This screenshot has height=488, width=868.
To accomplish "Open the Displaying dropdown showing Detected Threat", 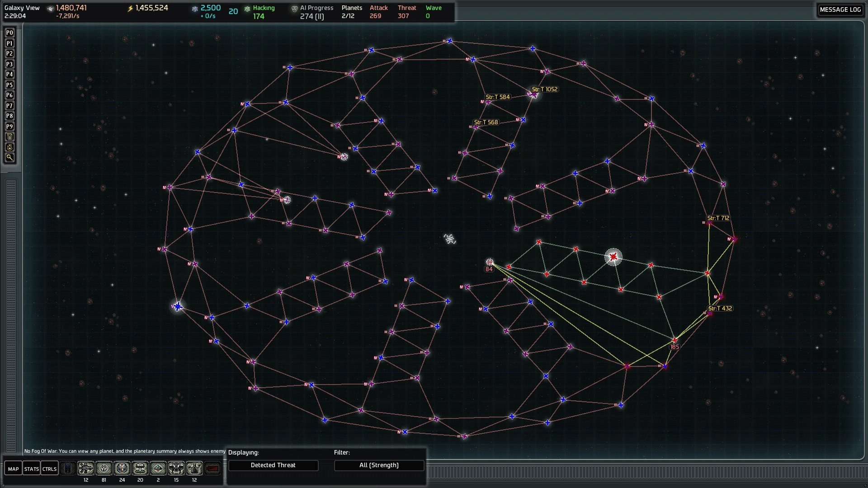I will [273, 465].
